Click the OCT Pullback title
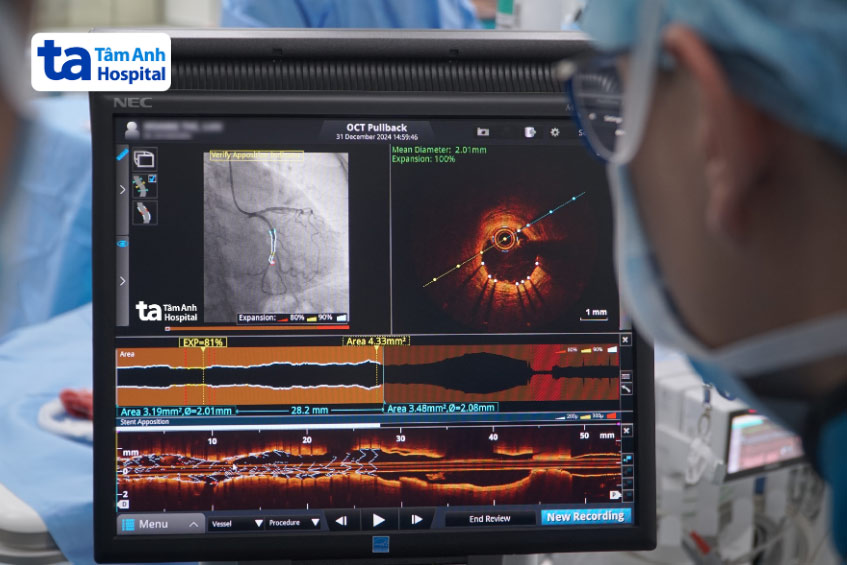Screen dimensions: 847x565 click(x=377, y=128)
